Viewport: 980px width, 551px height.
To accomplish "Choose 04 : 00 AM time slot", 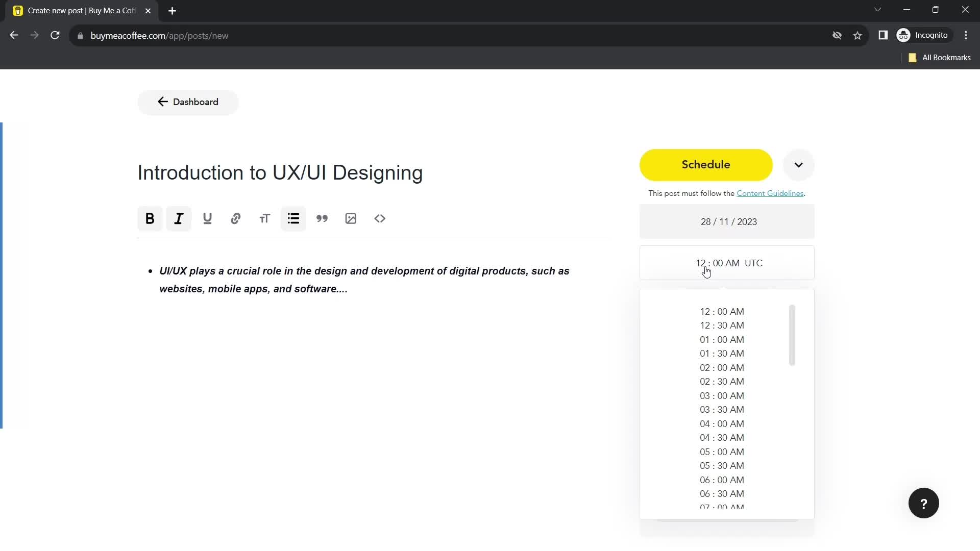I will [x=722, y=424].
